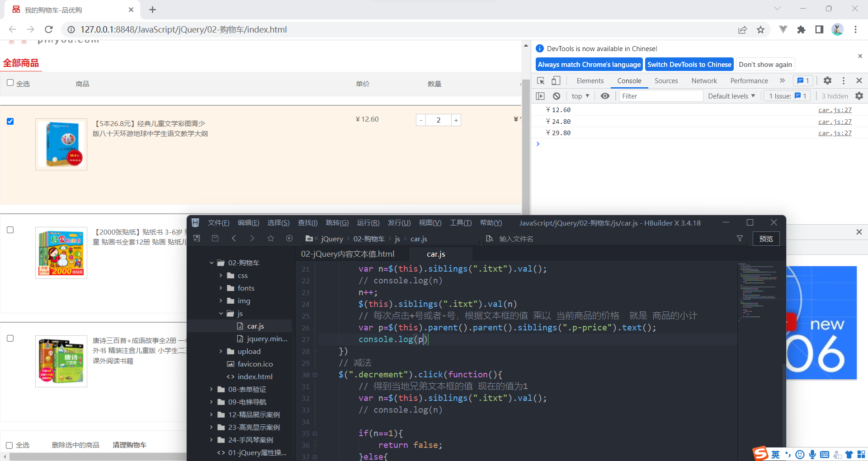Select the Inspect element tool in DevTools
Viewport: 868px width, 461px height.
click(541, 80)
